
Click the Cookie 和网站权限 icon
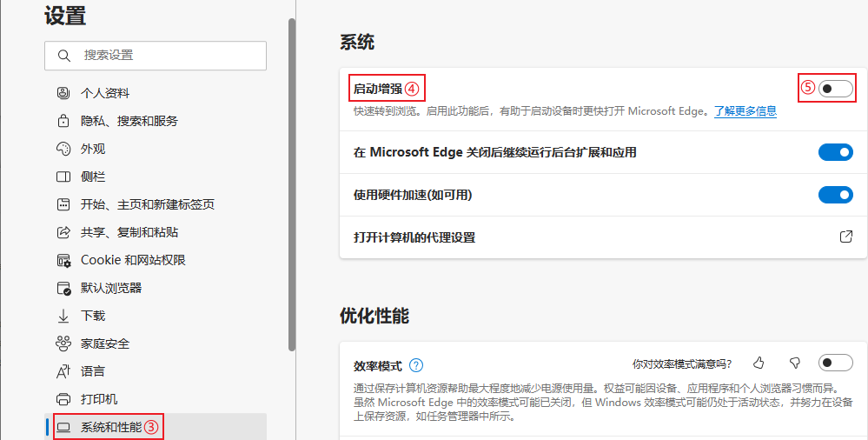pos(63,260)
